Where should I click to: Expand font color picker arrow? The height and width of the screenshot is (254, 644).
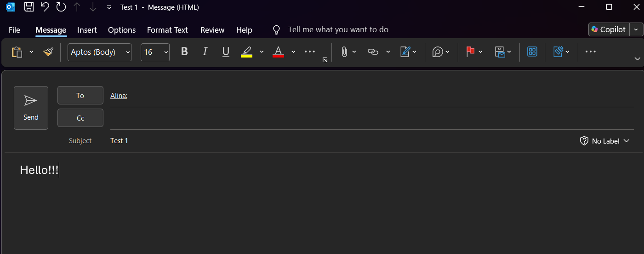pyautogui.click(x=293, y=52)
